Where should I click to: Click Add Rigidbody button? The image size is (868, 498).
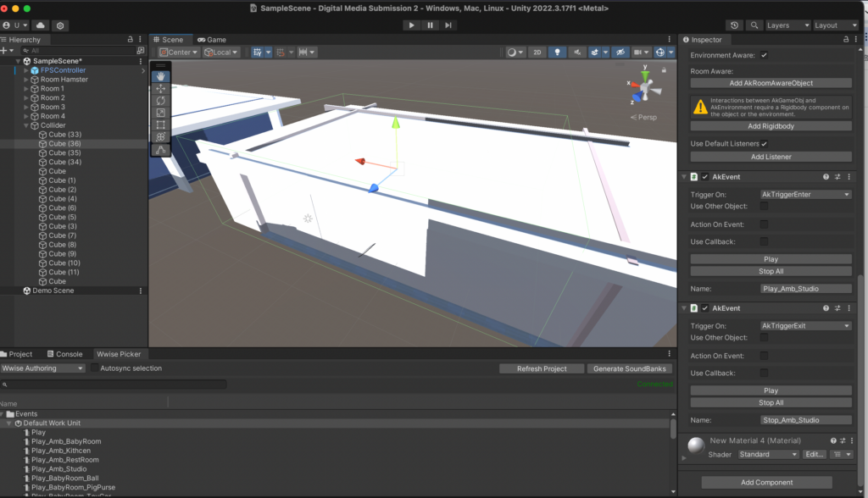[x=771, y=126]
